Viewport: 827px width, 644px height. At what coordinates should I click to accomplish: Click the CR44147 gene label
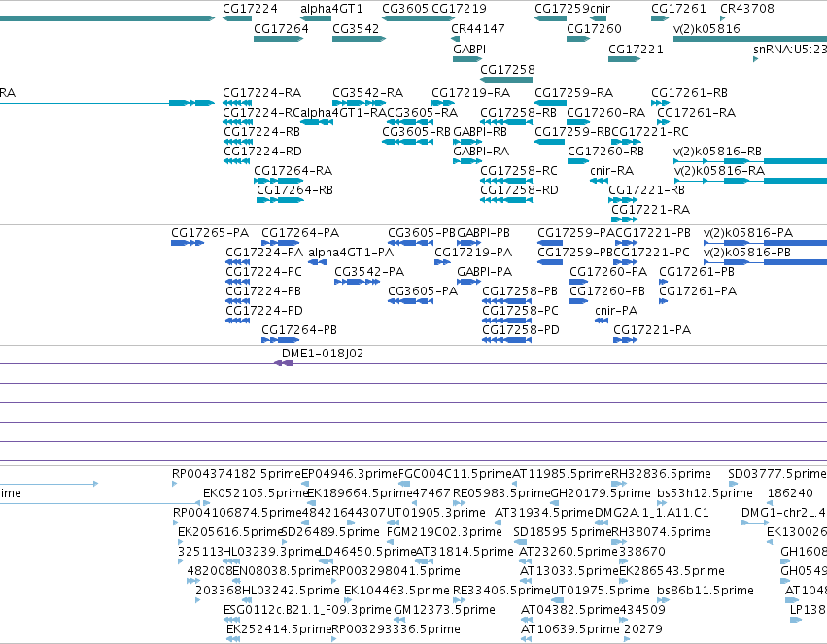(x=478, y=28)
